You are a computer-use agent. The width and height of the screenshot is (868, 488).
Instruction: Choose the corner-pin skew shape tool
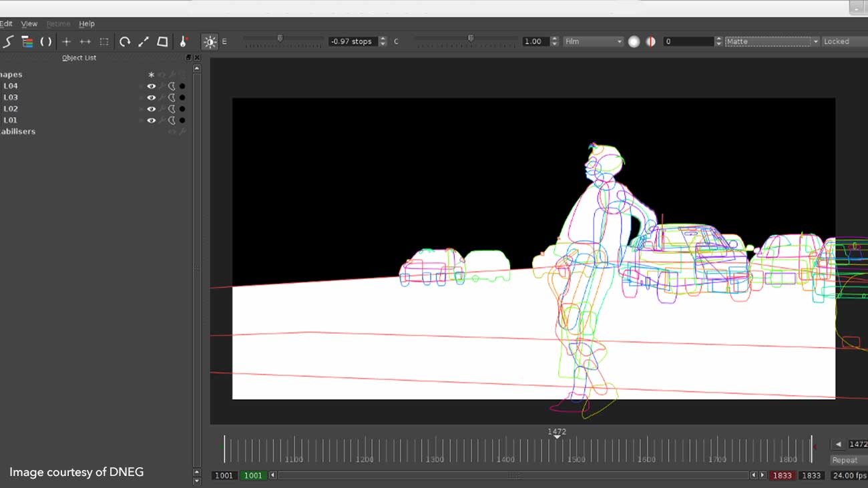point(162,41)
